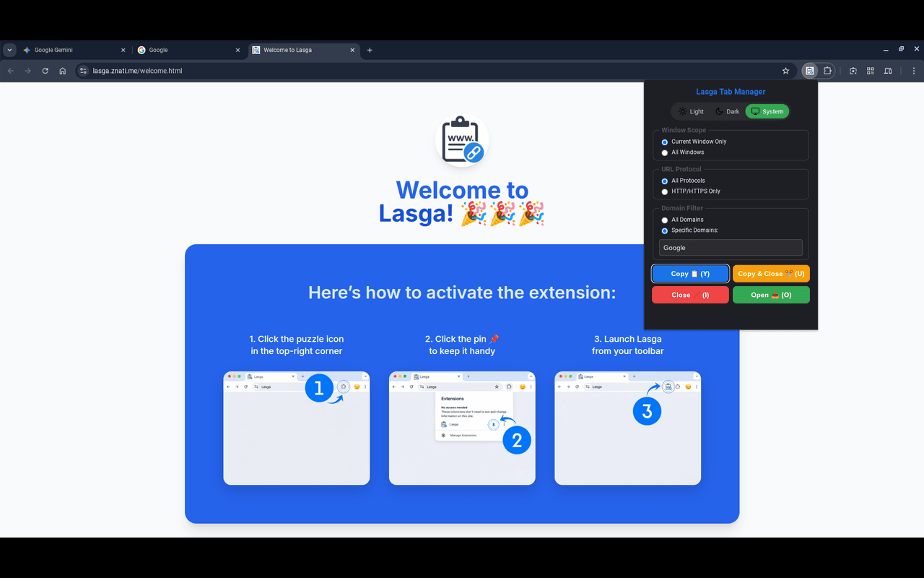Click 'Here's how to activate the extension' text
The height and width of the screenshot is (578, 924).
click(x=462, y=293)
